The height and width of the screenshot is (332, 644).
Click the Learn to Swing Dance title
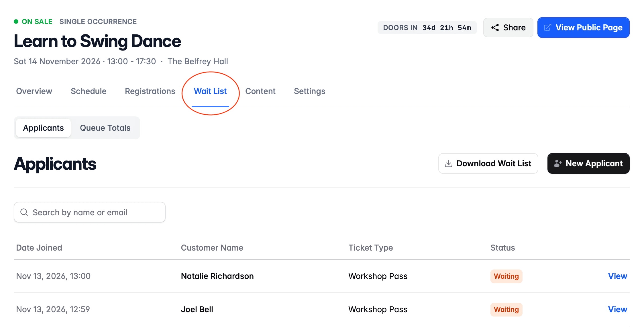coord(97,41)
